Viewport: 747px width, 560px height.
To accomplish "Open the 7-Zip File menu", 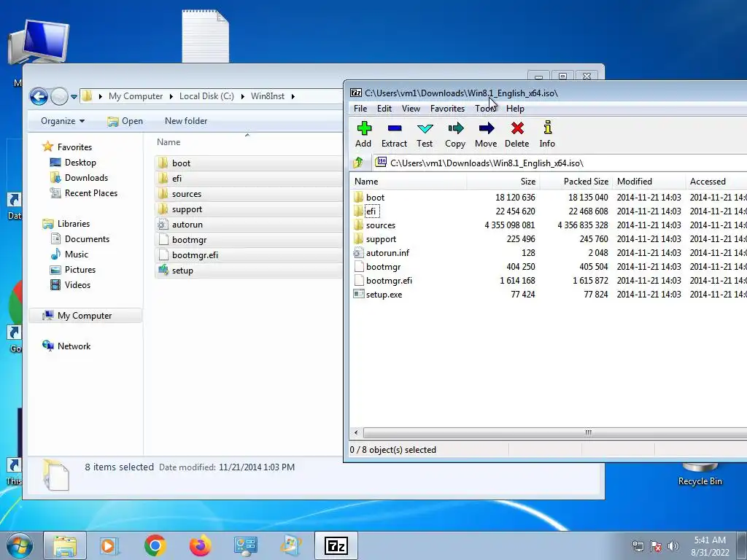I will (x=360, y=109).
